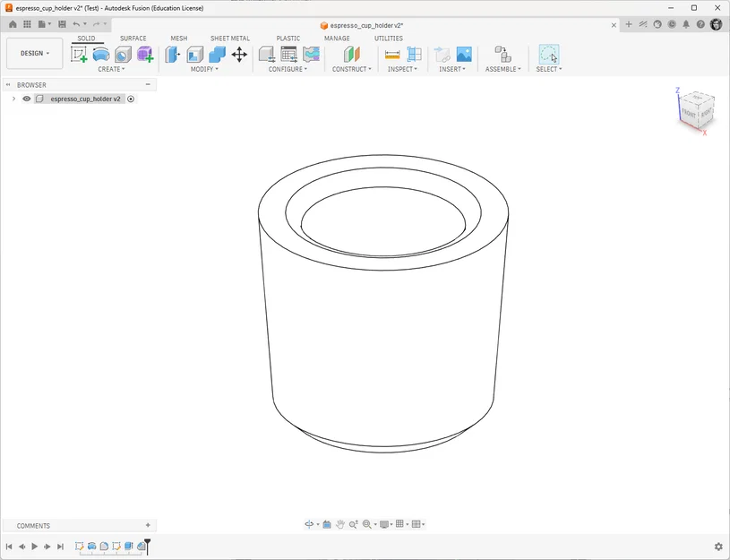The height and width of the screenshot is (560, 730).
Task: Collapse the Browser panel with minus button
Action: [148, 84]
